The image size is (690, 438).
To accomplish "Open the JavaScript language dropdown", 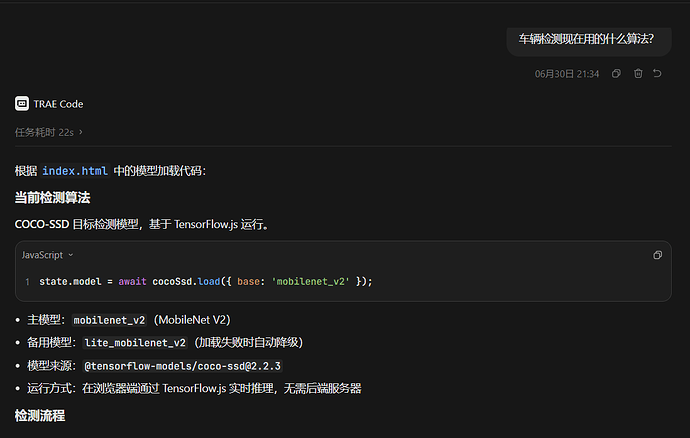I will [x=48, y=255].
